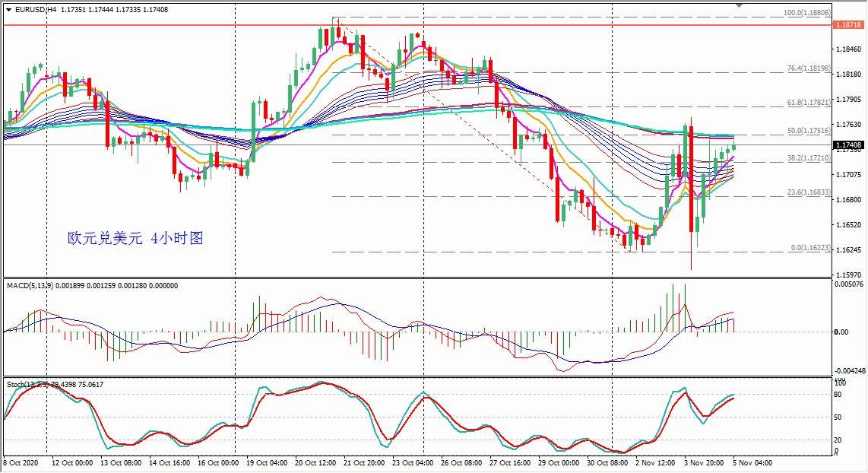Click the 23 Oct 04:00 time label
The height and width of the screenshot is (473, 868).
coord(413,462)
